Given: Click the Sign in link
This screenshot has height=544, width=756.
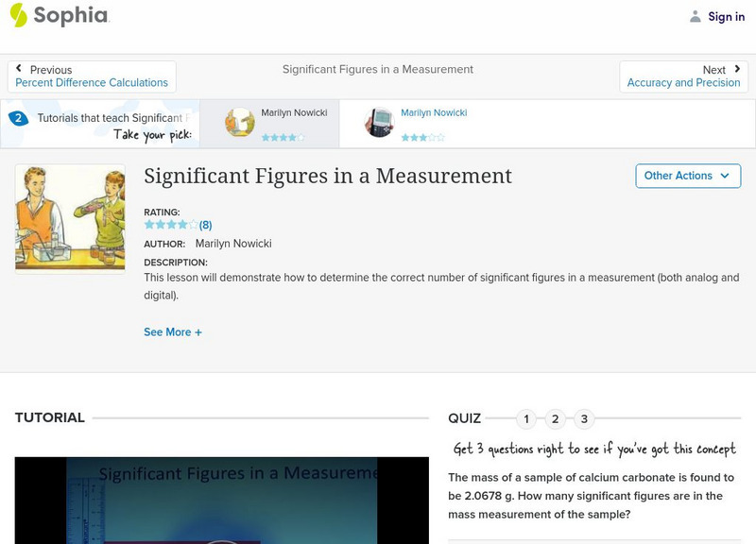Looking at the screenshot, I should 726,16.
